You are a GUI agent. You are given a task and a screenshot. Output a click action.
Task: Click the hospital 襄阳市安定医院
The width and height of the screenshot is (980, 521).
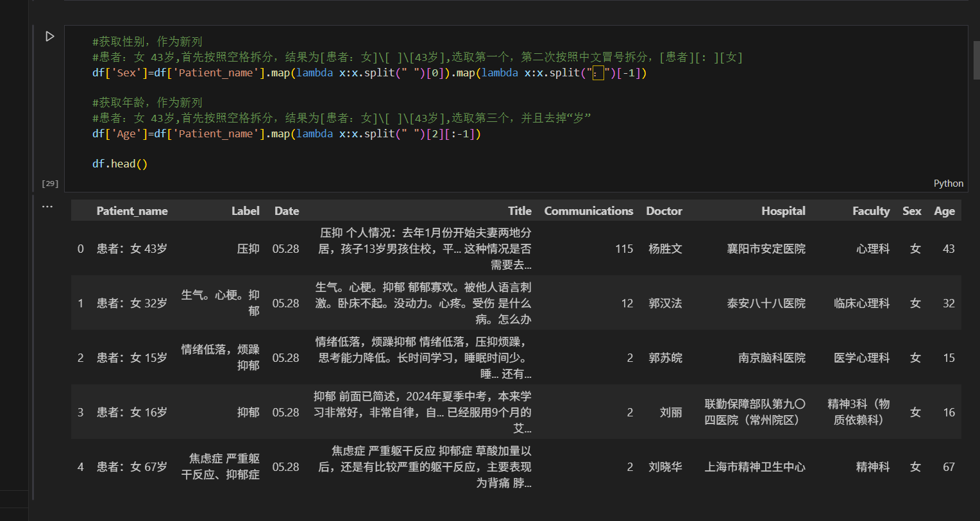(x=766, y=248)
